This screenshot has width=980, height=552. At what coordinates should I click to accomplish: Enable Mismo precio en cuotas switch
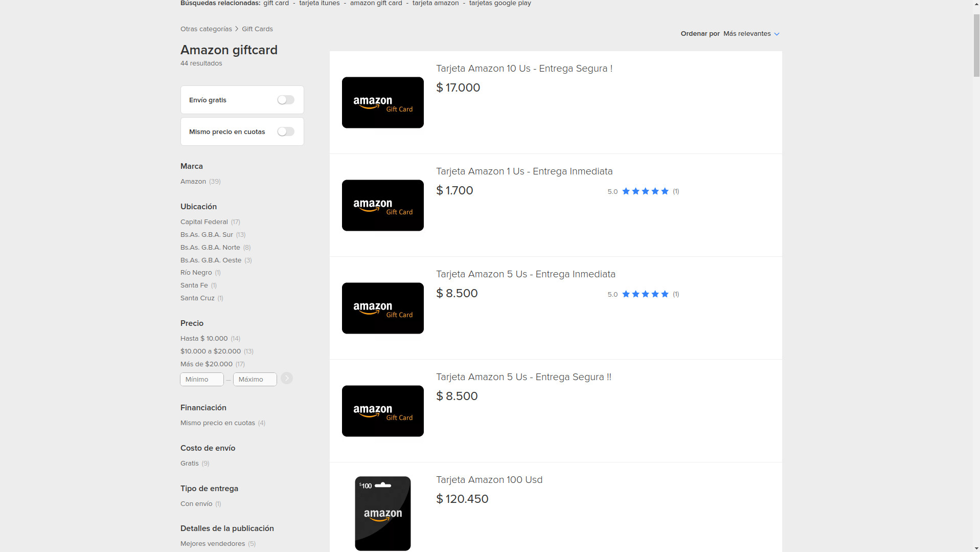(286, 132)
